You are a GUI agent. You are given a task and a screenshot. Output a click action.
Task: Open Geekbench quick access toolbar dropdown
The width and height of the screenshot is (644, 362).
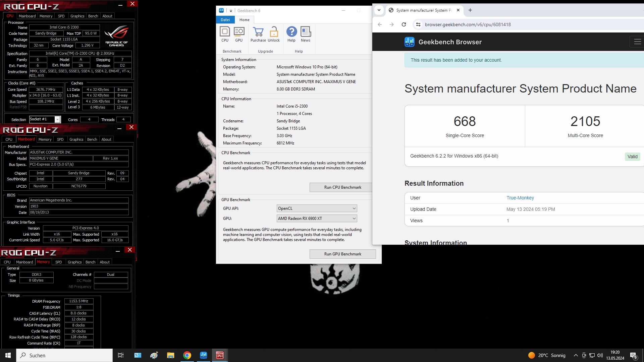click(231, 11)
